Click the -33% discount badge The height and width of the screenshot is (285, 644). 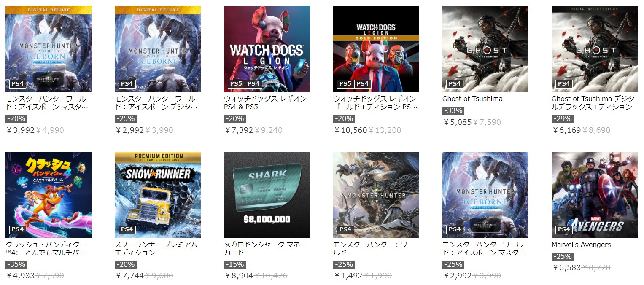453,111
